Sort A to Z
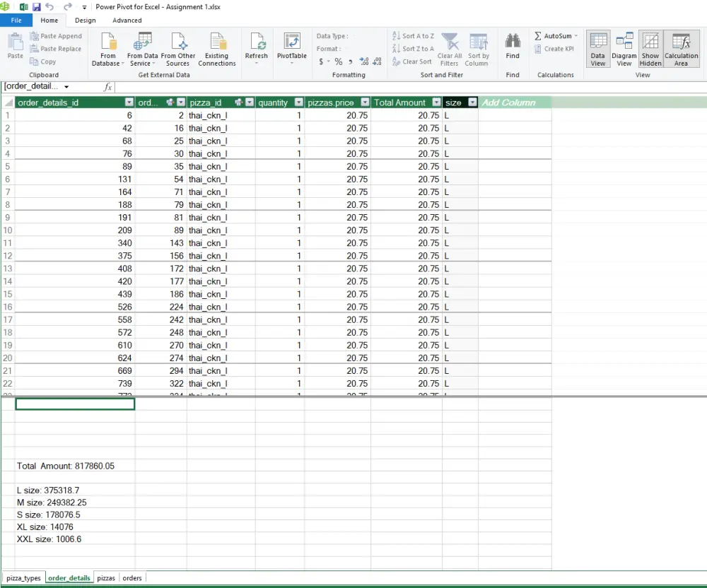Viewport: 707px width, 588px height. tap(413, 36)
